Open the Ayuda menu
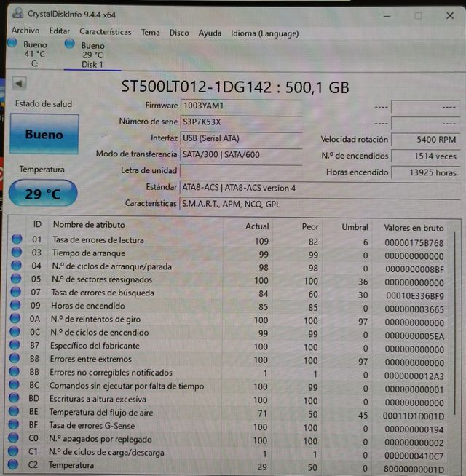466x476 pixels. [210, 33]
